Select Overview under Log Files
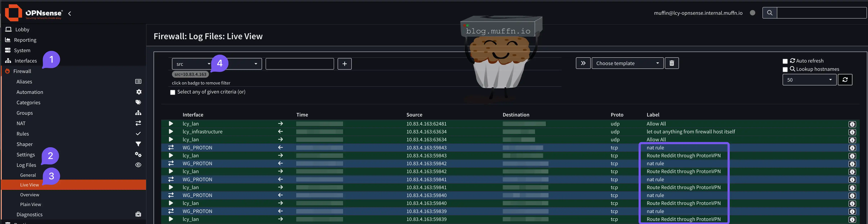Viewport: 868px width, 224px height. click(x=30, y=195)
